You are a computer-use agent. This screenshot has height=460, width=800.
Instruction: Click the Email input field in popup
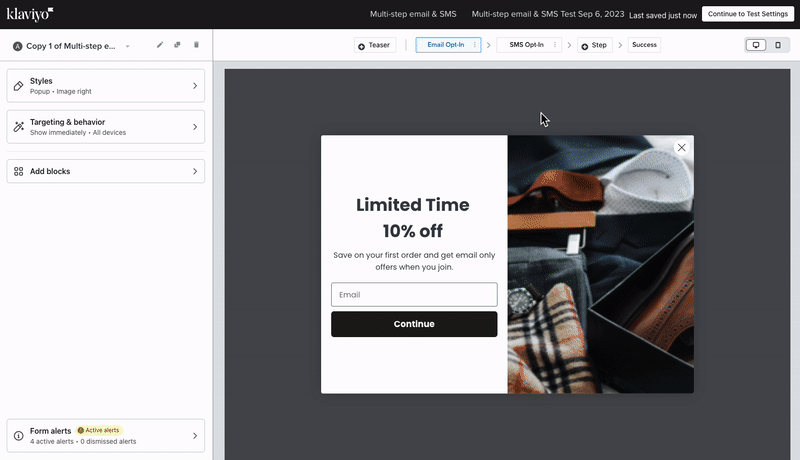(x=414, y=295)
